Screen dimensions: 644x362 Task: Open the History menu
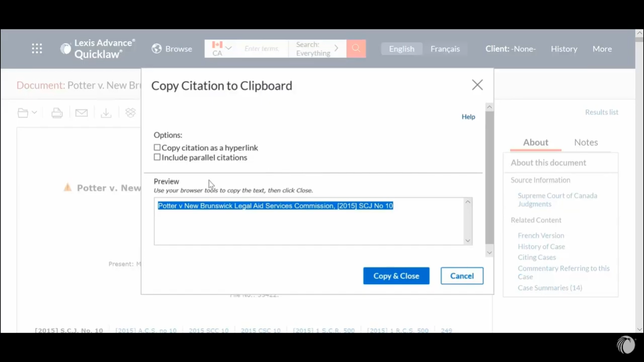tap(564, 49)
